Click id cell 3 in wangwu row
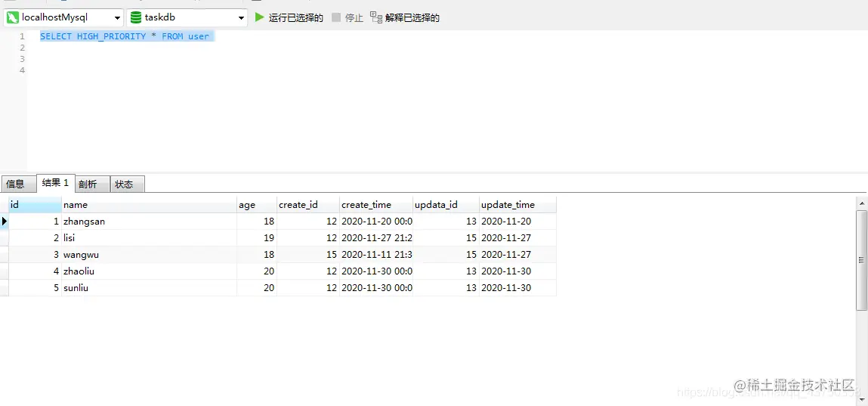 35,255
